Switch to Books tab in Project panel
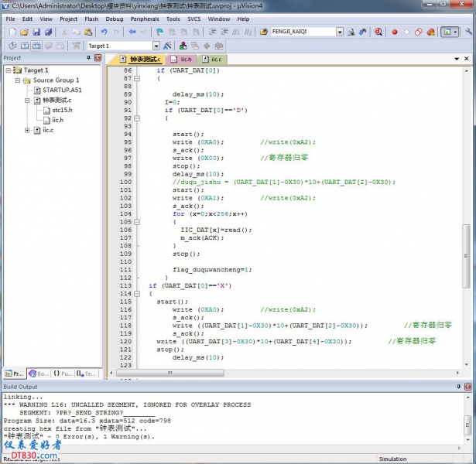 coord(39,374)
